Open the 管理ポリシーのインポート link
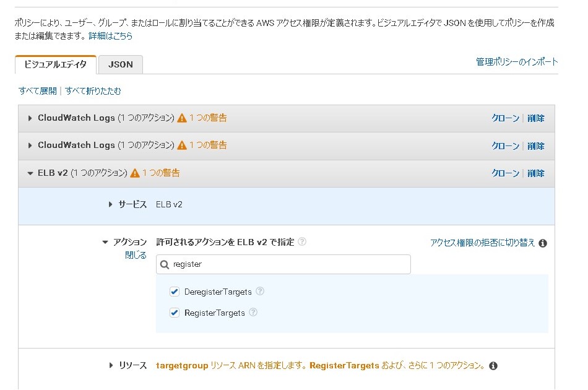The image size is (588, 390). click(517, 62)
